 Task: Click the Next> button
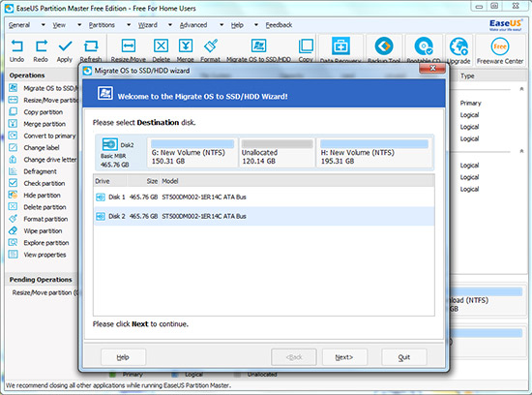point(344,357)
